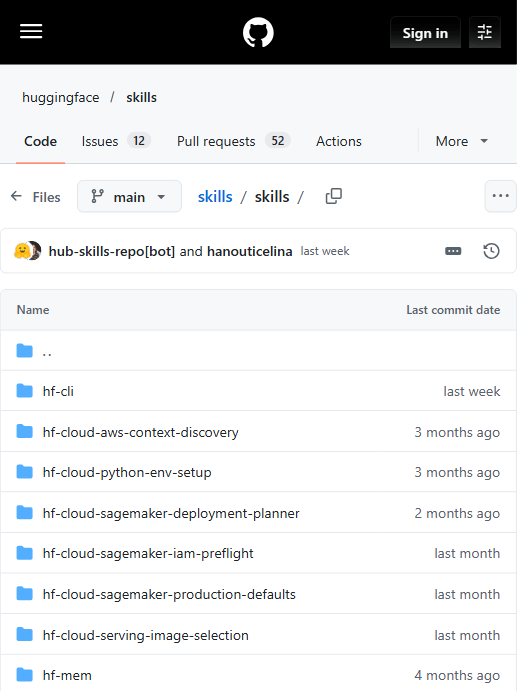This screenshot has width=517, height=691.
Task: Click the Issues count badge 12
Action: 139,141
